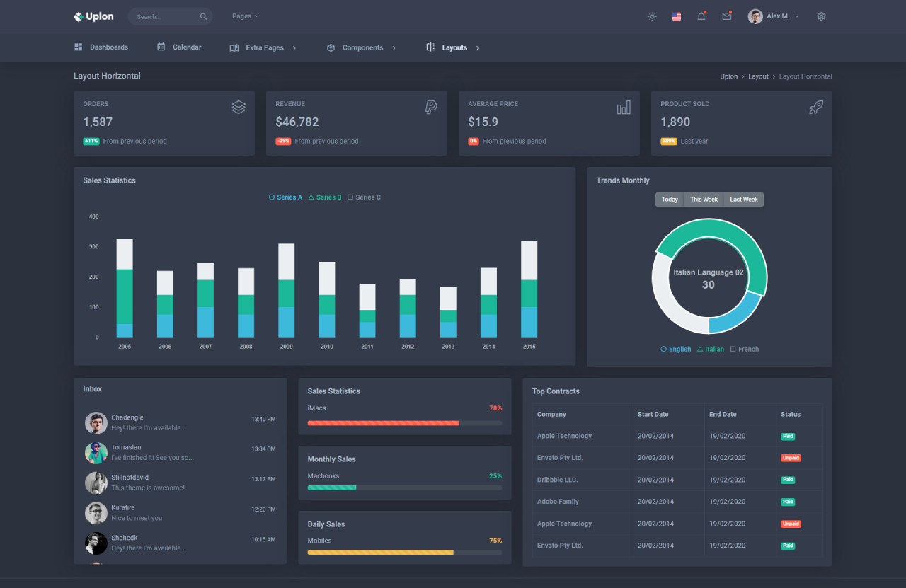The image size is (906, 588).
Task: Toggle French in donut legend
Action: [745, 349]
